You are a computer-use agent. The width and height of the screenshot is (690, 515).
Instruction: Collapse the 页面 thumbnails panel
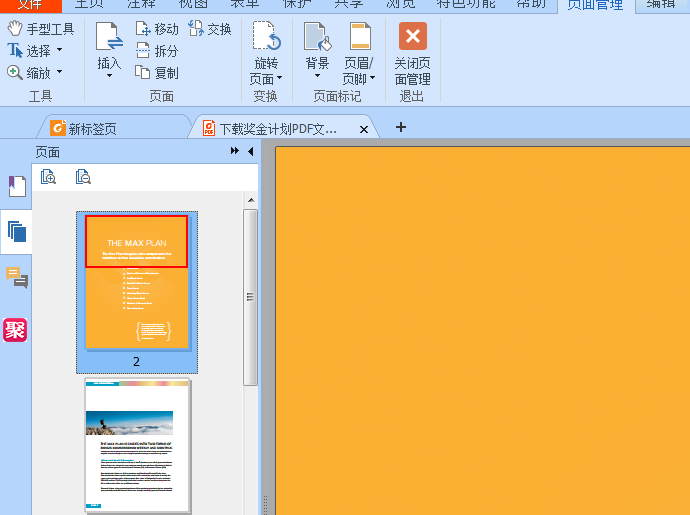250,151
